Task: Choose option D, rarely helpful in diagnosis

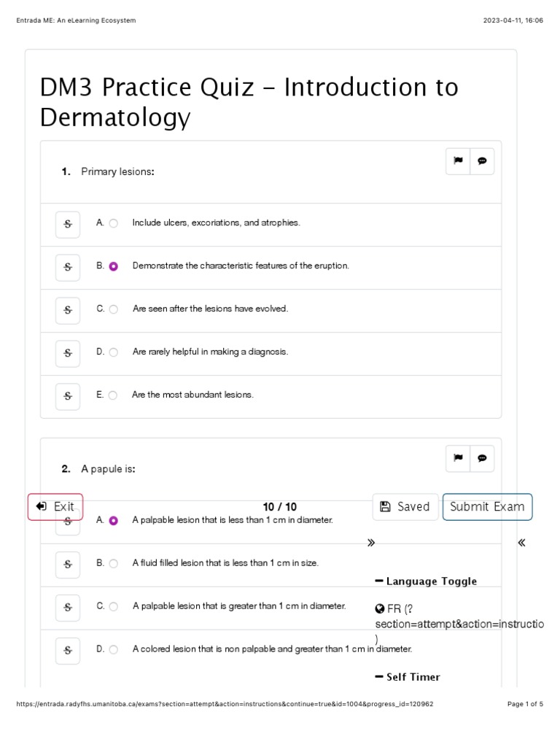Action: [x=113, y=352]
